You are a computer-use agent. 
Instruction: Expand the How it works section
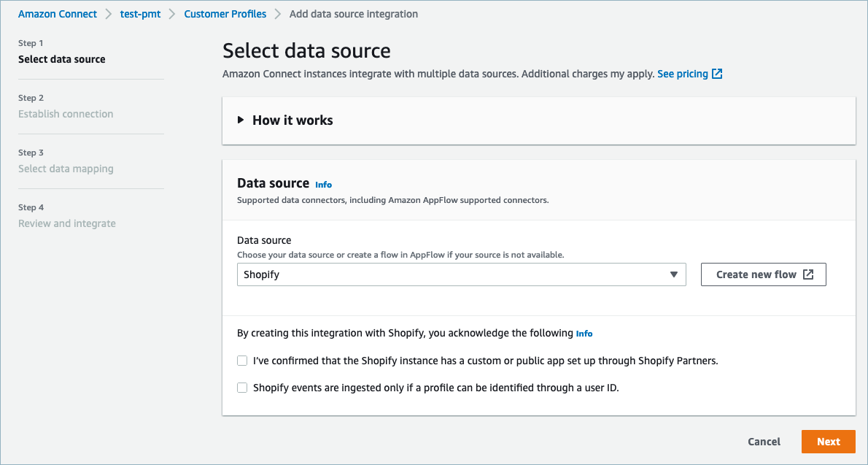click(241, 120)
